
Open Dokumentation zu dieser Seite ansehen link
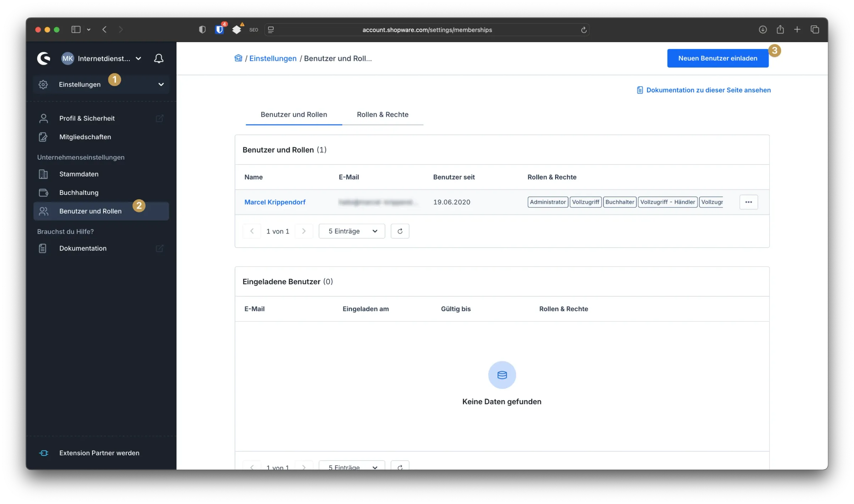(x=708, y=90)
